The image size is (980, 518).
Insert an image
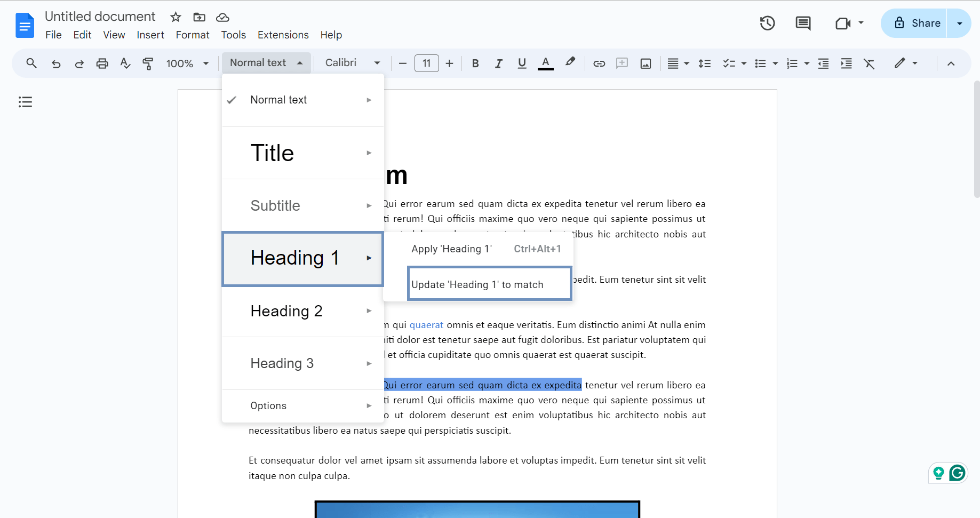coord(646,63)
